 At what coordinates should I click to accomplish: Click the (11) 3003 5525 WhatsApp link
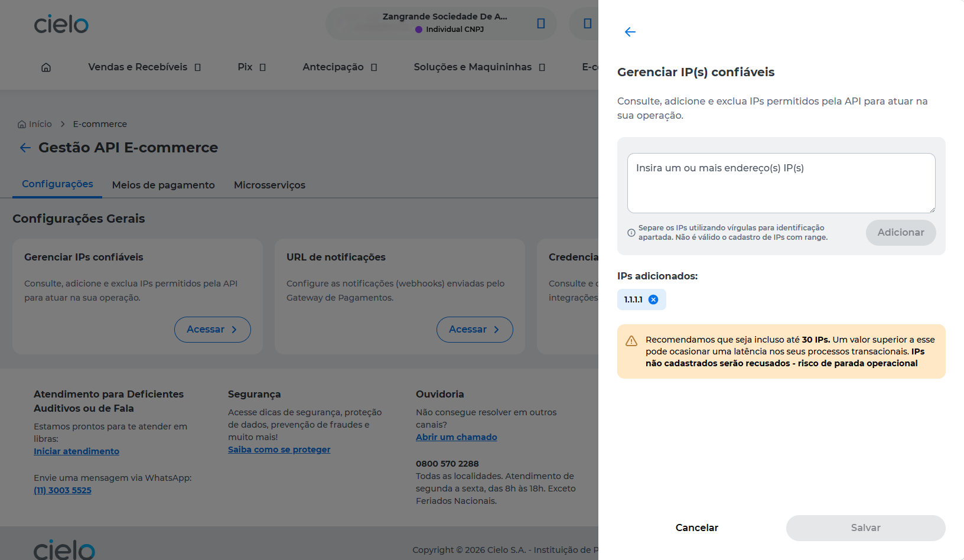tap(63, 490)
